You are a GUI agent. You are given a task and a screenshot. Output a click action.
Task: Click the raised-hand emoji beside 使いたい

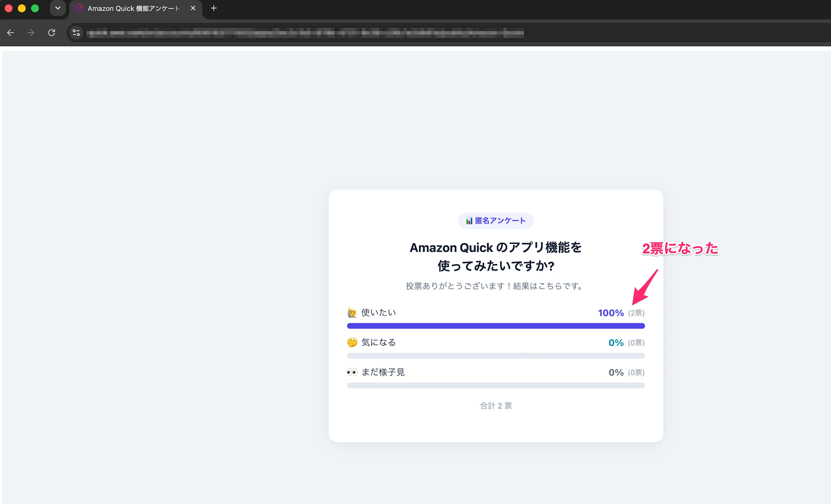pyautogui.click(x=352, y=313)
